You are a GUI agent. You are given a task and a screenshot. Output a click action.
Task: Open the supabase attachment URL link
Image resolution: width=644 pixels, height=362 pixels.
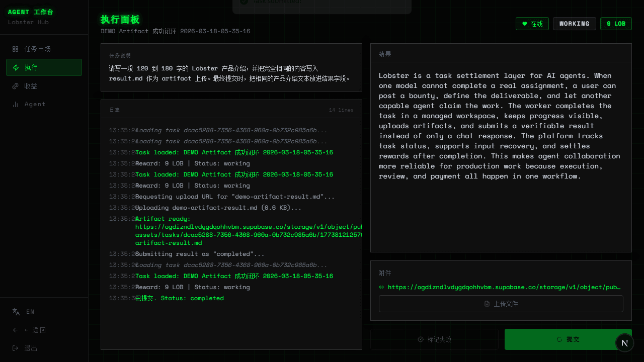coord(504,287)
